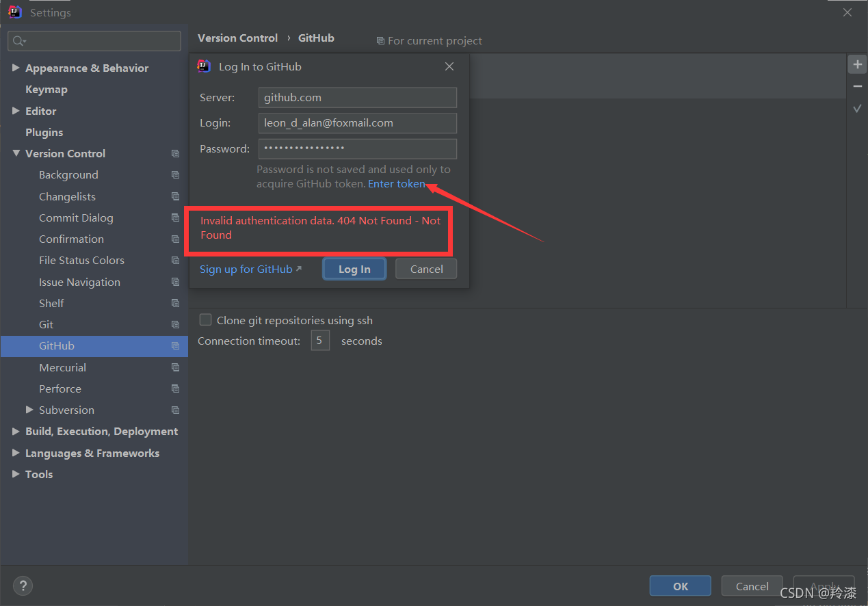Click the project-level icon beside Mercurial
Image resolution: width=868 pixels, height=606 pixels.
[176, 367]
